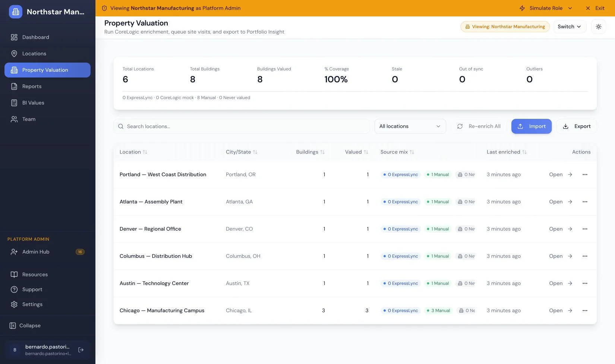Viewport: 615px width, 364px height.
Task: Sort table by Source mix column
Action: [397, 152]
